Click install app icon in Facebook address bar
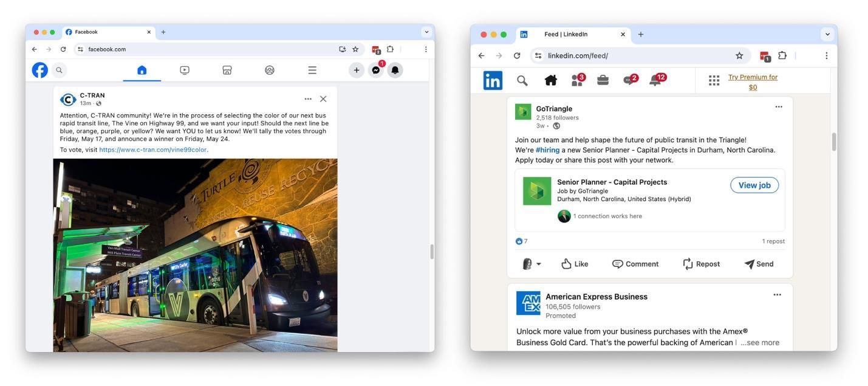 [343, 49]
